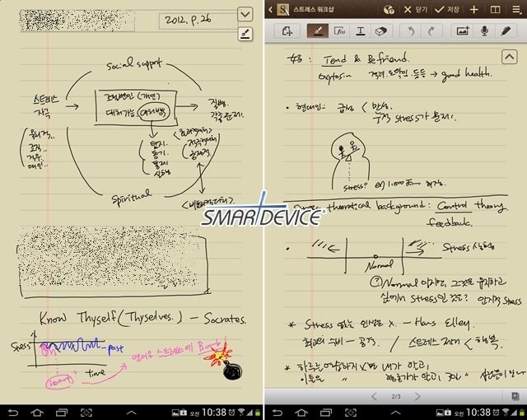Take a screenshot with right screen capture icon
The image size is (527, 420).
pyautogui.click(x=351, y=413)
